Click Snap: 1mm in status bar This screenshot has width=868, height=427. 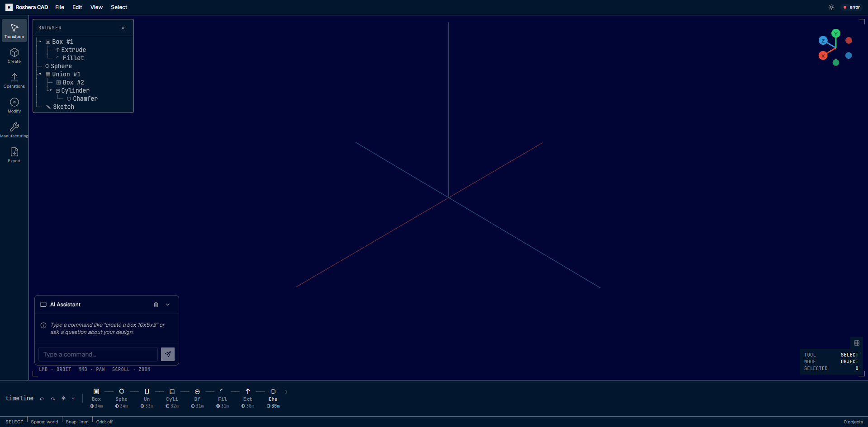(x=77, y=422)
